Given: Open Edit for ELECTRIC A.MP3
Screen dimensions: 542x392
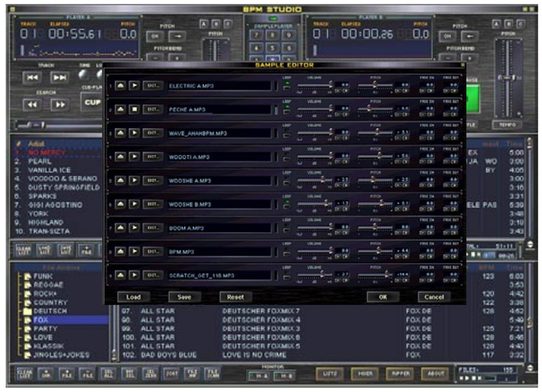Looking at the screenshot, I should click(153, 85).
